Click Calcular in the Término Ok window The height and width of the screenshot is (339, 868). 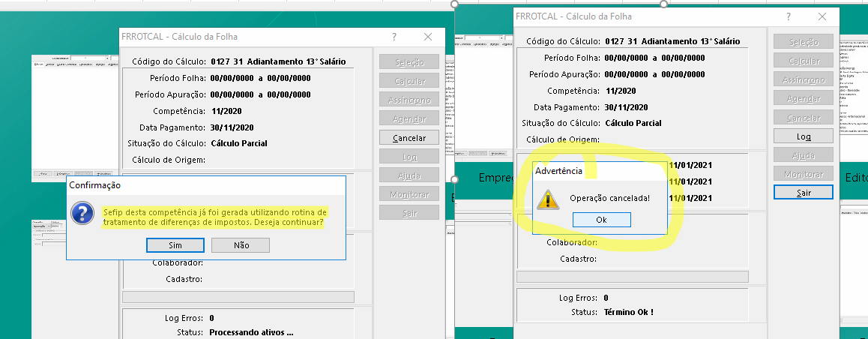pos(804,61)
